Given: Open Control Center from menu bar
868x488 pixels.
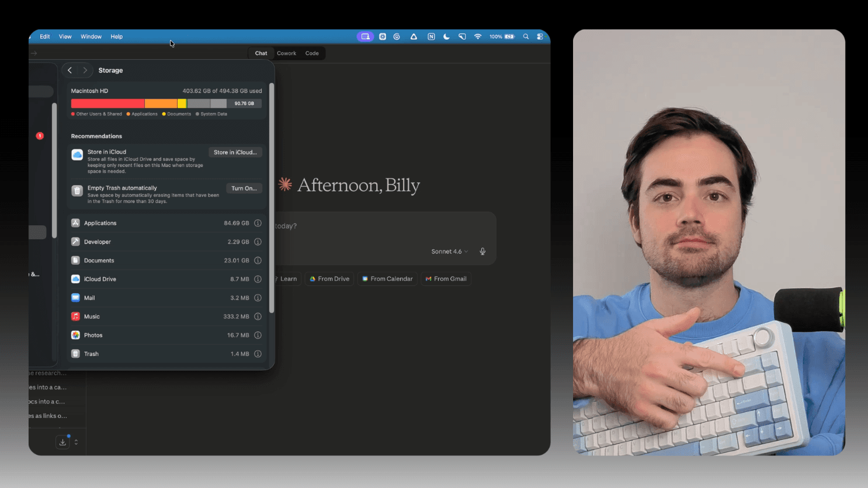Looking at the screenshot, I should [540, 37].
